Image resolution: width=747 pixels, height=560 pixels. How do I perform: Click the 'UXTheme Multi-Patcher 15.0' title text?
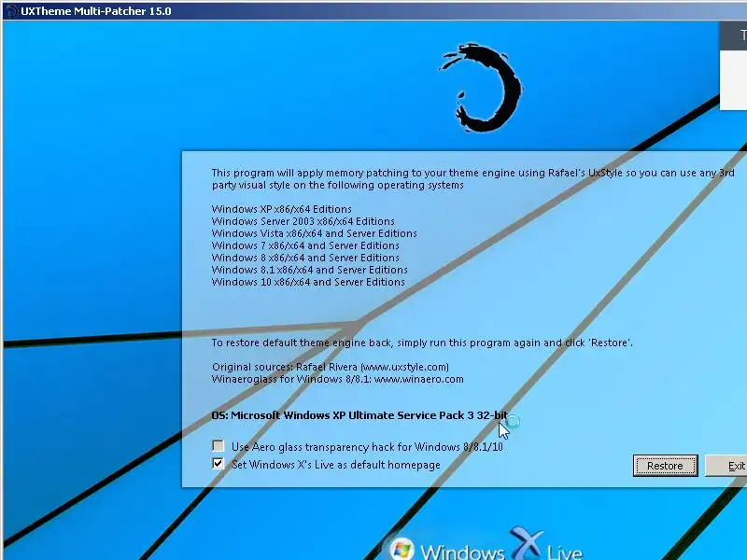pos(96,11)
